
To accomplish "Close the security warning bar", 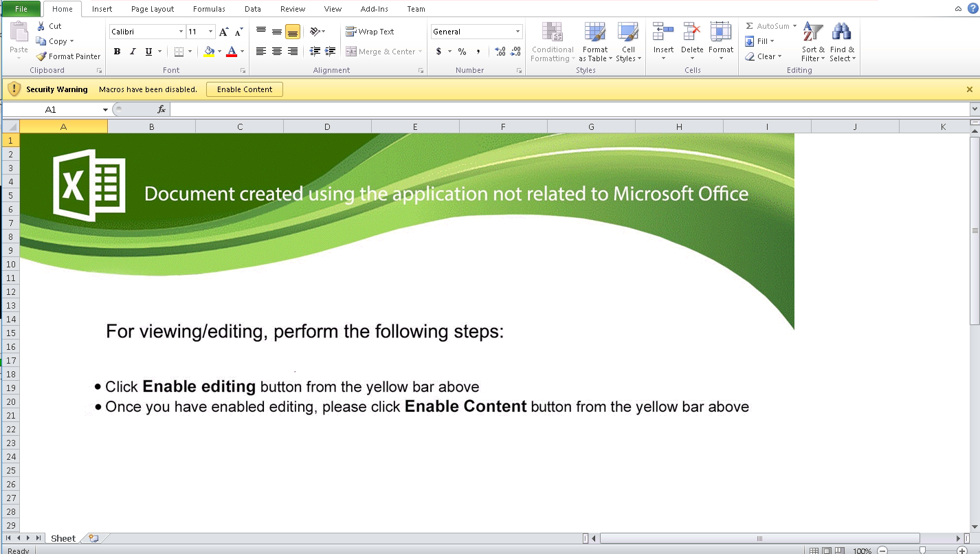I will [970, 89].
